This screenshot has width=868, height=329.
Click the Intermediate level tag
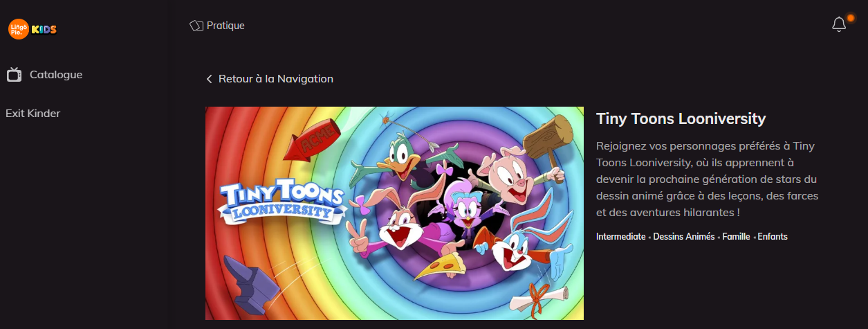(x=620, y=237)
